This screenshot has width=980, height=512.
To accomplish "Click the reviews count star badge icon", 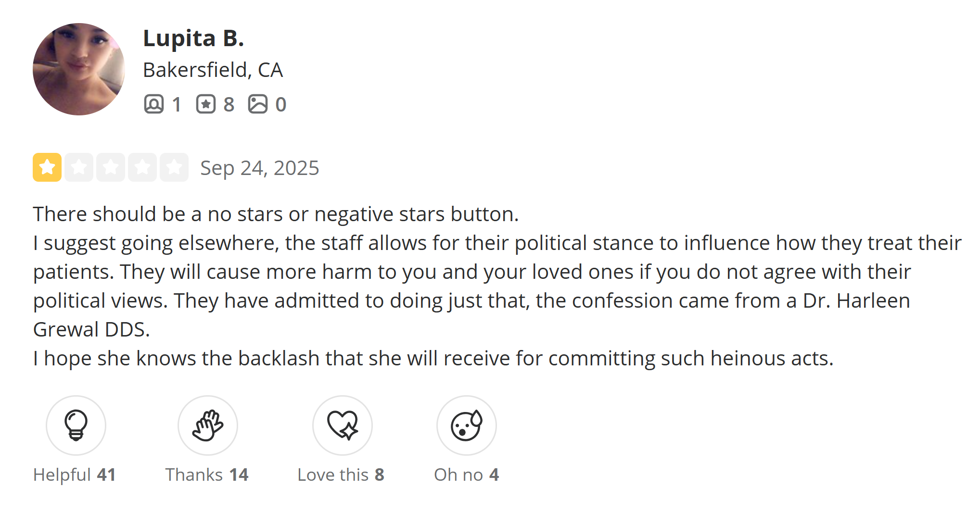I will [206, 104].
